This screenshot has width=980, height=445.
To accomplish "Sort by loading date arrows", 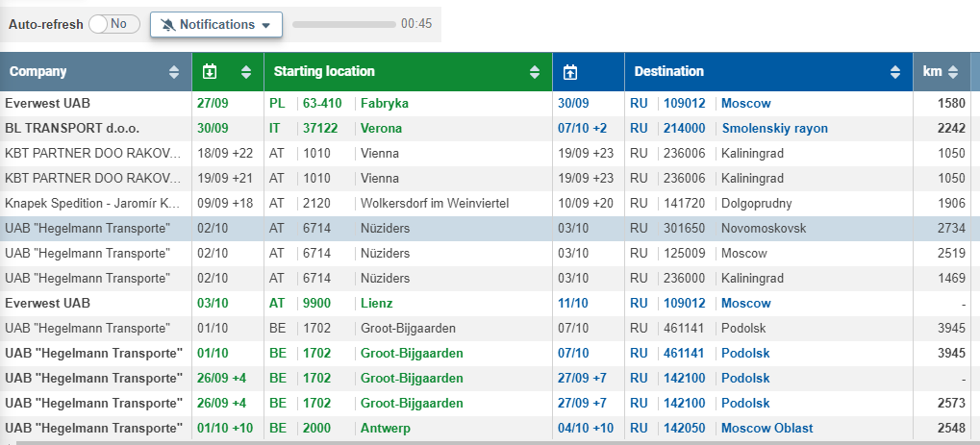I will [246, 72].
